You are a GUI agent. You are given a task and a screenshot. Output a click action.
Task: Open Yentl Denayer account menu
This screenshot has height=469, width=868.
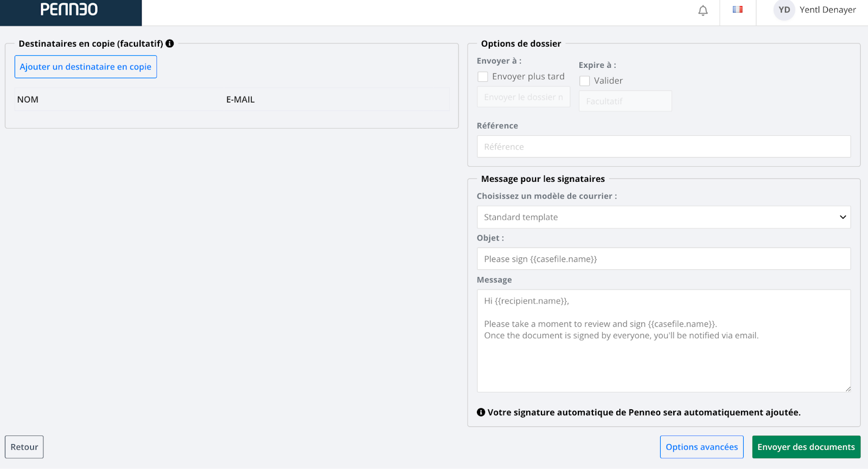coord(827,10)
